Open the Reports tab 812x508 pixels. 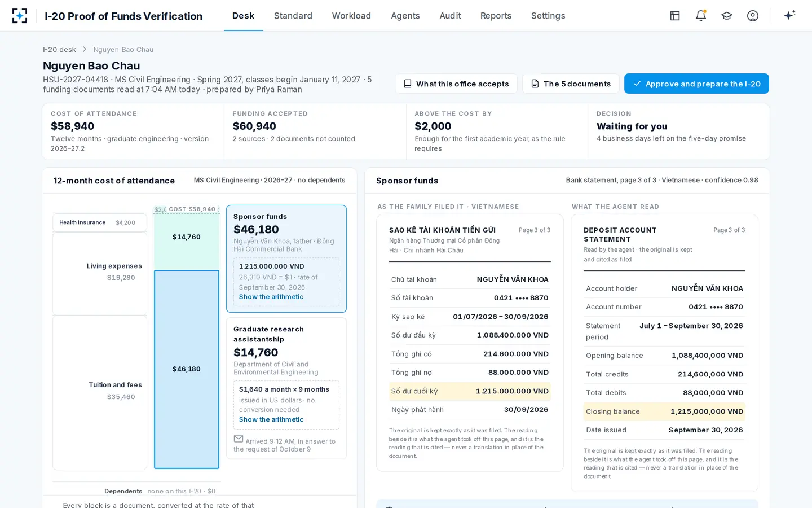(x=496, y=16)
